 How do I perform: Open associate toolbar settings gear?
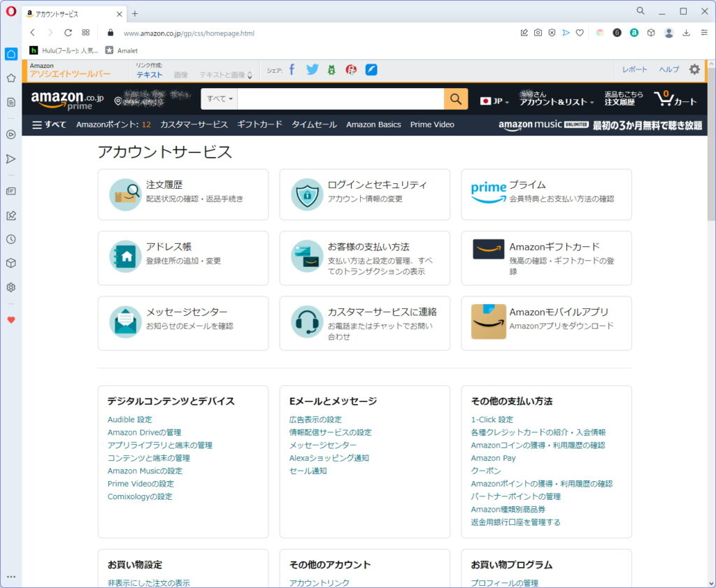pyautogui.click(x=694, y=69)
